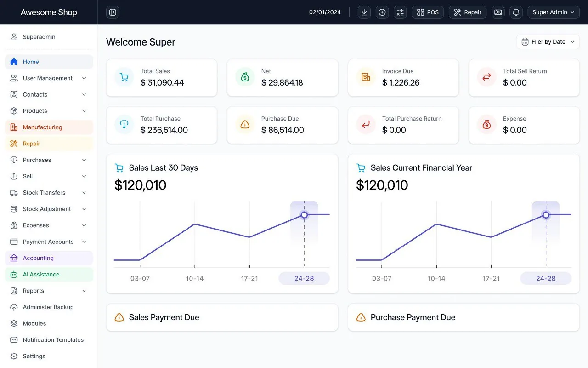The height and width of the screenshot is (368, 588).
Task: Open Settings in the sidebar
Action: click(x=49, y=356)
